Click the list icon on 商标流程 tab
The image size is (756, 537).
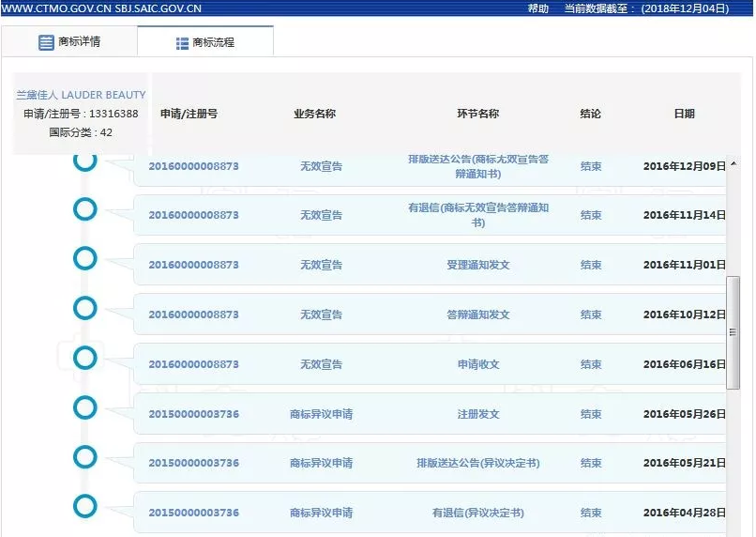coord(182,43)
